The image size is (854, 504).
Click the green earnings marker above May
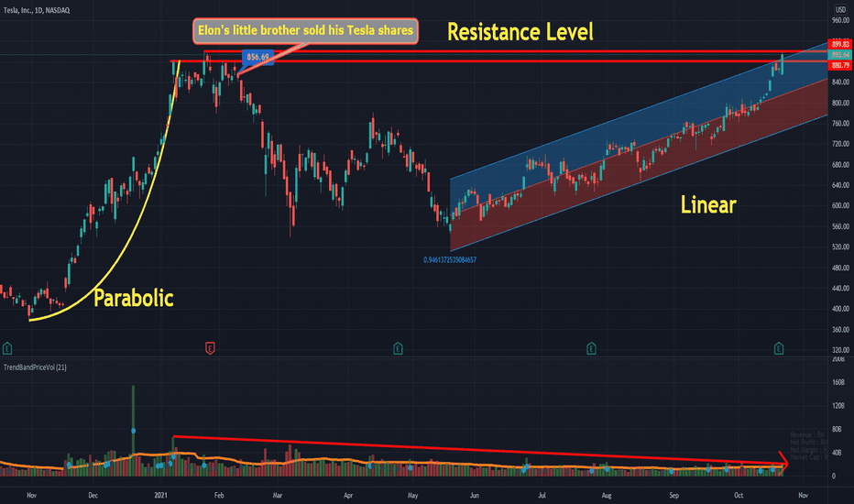(x=398, y=348)
